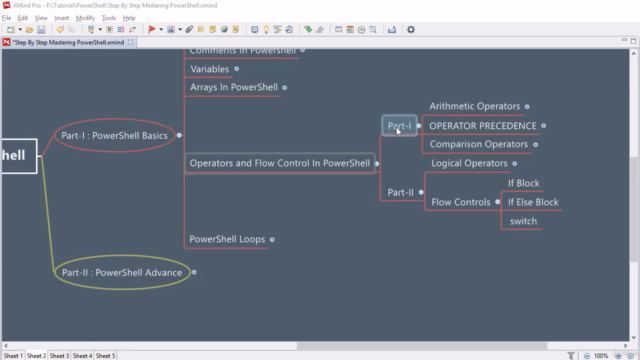The width and height of the screenshot is (640, 360).
Task: Switch to Sheet 5 tab
Action: pos(105,356)
